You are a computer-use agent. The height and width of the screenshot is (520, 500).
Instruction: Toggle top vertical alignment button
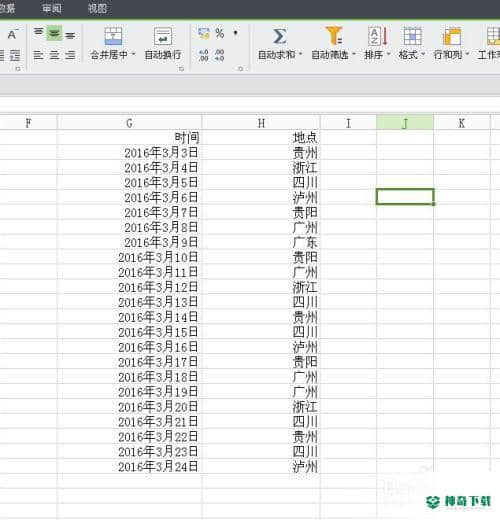(x=39, y=32)
